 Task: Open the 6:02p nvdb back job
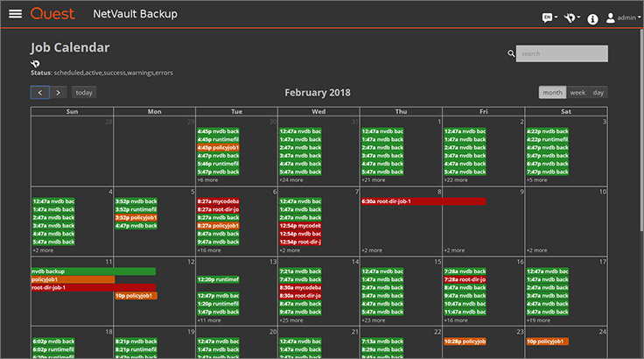[53, 341]
